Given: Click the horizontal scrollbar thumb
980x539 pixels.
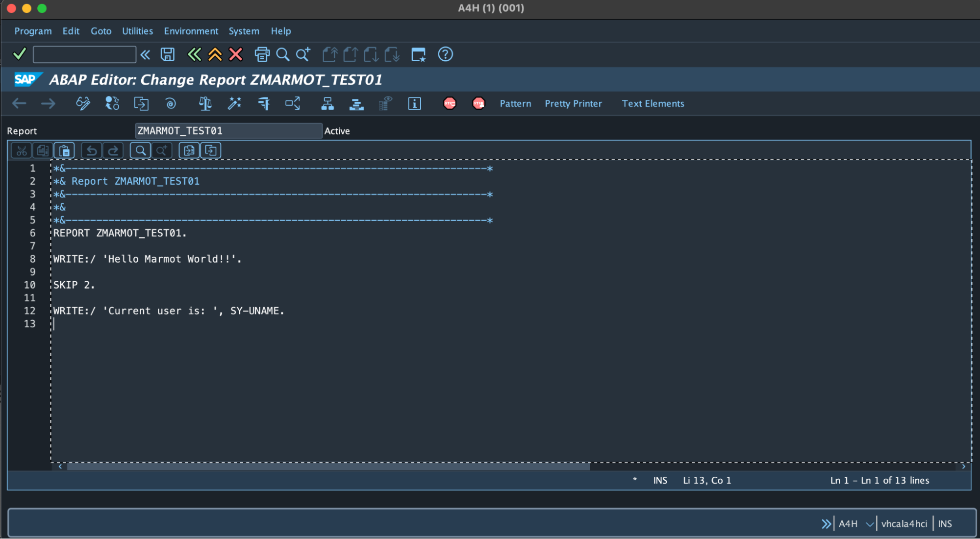Looking at the screenshot, I should click(328, 467).
